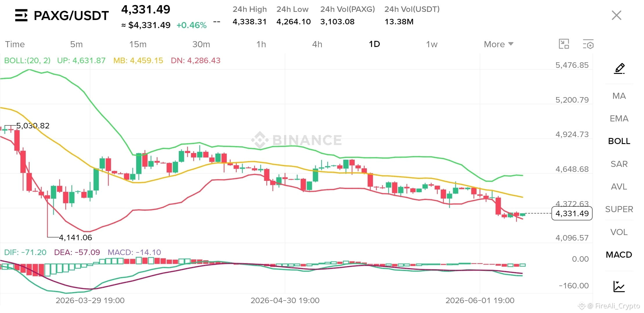Click the 5,030.82 high price marker

pos(33,126)
